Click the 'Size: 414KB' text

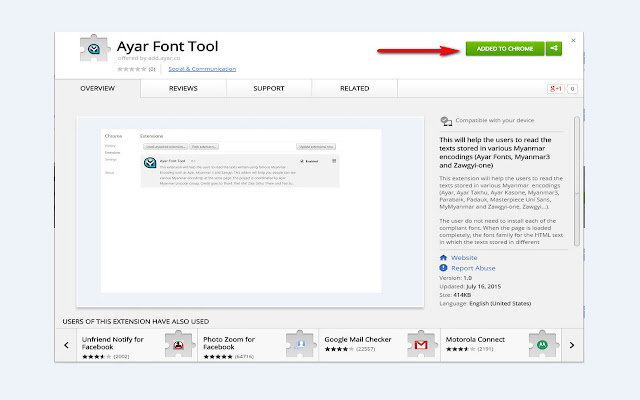455,295
